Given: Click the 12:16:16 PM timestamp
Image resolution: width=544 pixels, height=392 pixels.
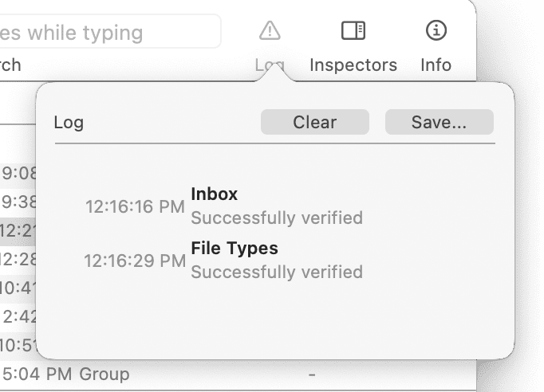Looking at the screenshot, I should click(135, 206).
